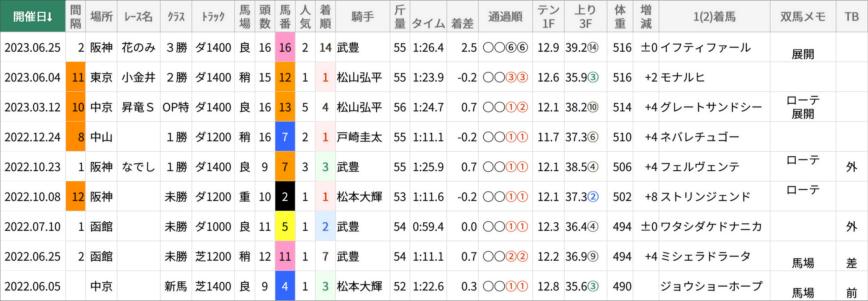The image size is (868, 301).
Task: Click the 通過順 column header
Action: pyautogui.click(x=505, y=16)
